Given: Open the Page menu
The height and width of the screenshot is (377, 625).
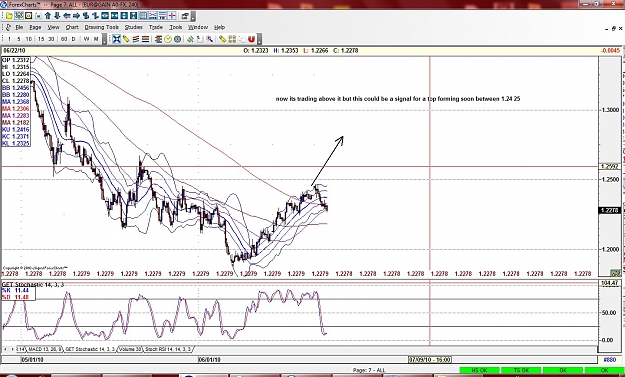Looking at the screenshot, I should tap(35, 27).
